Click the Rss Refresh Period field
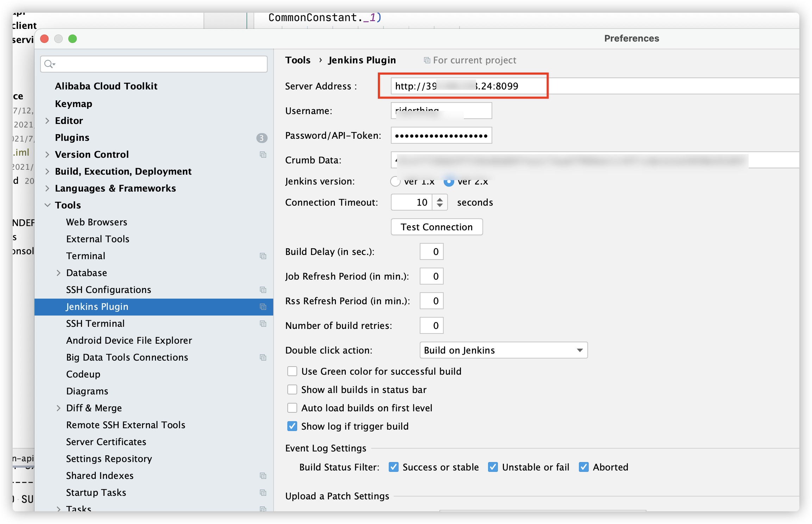 (x=431, y=301)
